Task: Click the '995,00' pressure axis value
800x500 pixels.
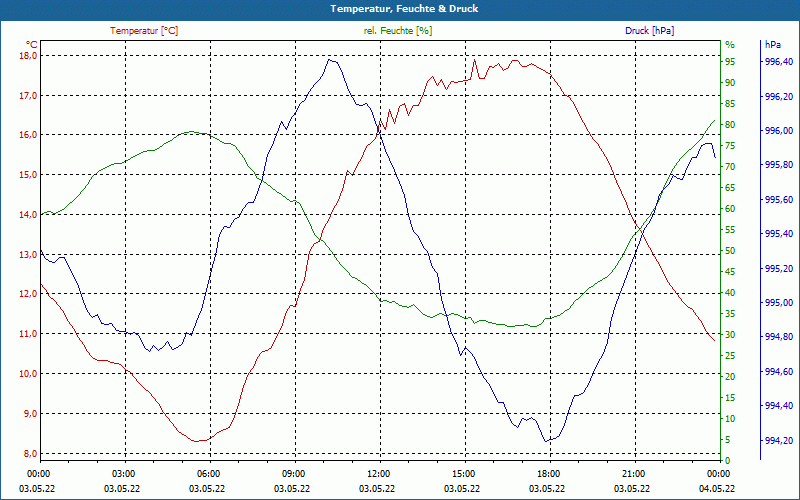Action: tap(779, 303)
